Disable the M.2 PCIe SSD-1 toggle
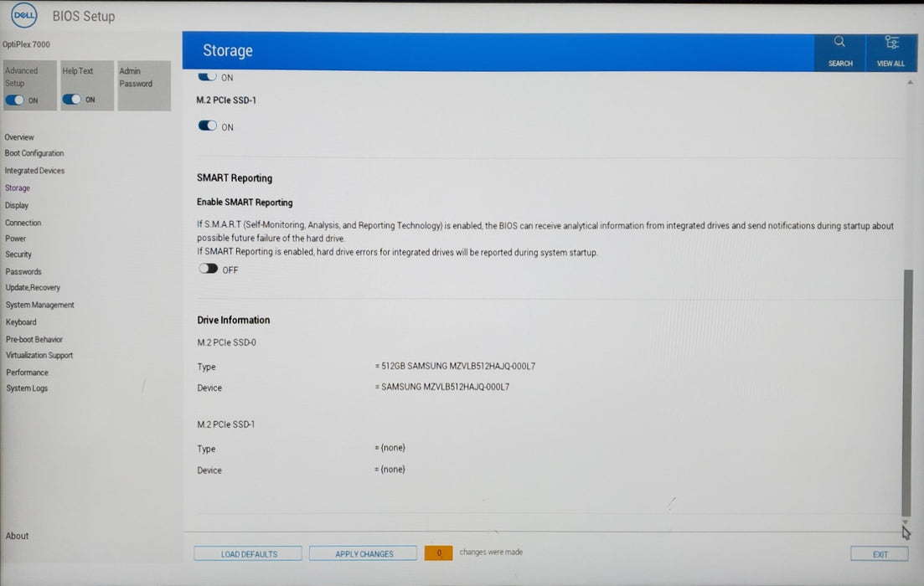This screenshot has height=586, width=924. click(x=208, y=126)
